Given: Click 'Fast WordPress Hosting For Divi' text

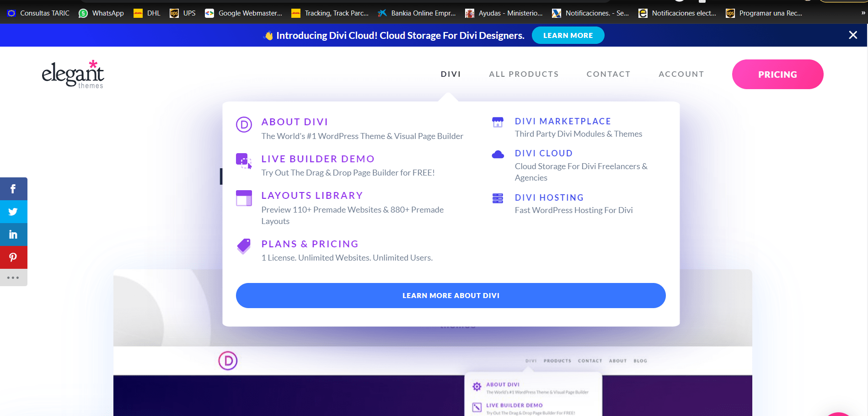Looking at the screenshot, I should [x=574, y=210].
